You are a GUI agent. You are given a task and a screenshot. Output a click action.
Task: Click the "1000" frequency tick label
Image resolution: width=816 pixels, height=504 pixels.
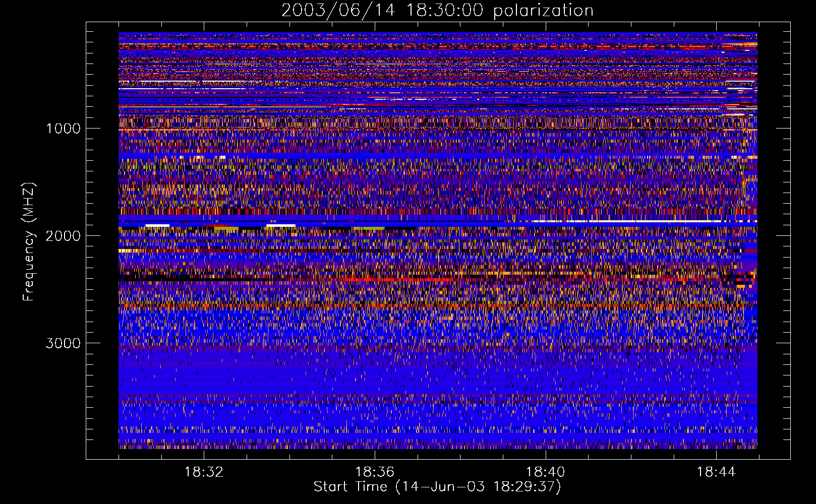click(x=63, y=129)
